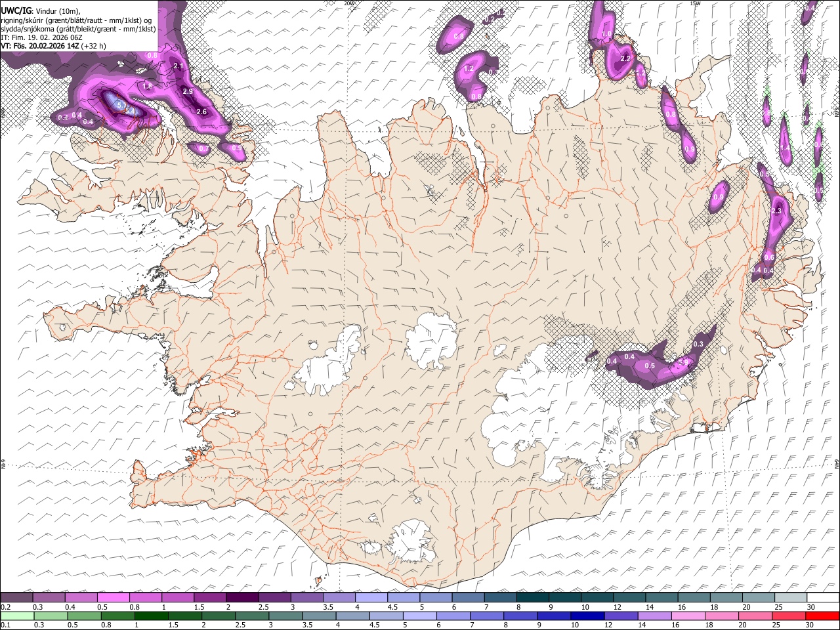
Task: Click the 'slydda/snjókoma' legend description line
Action: [78, 29]
